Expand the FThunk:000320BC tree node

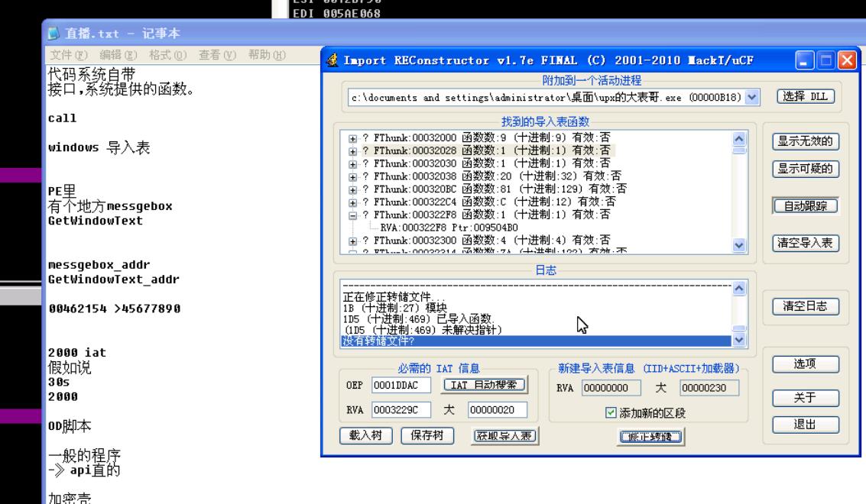tap(352, 190)
